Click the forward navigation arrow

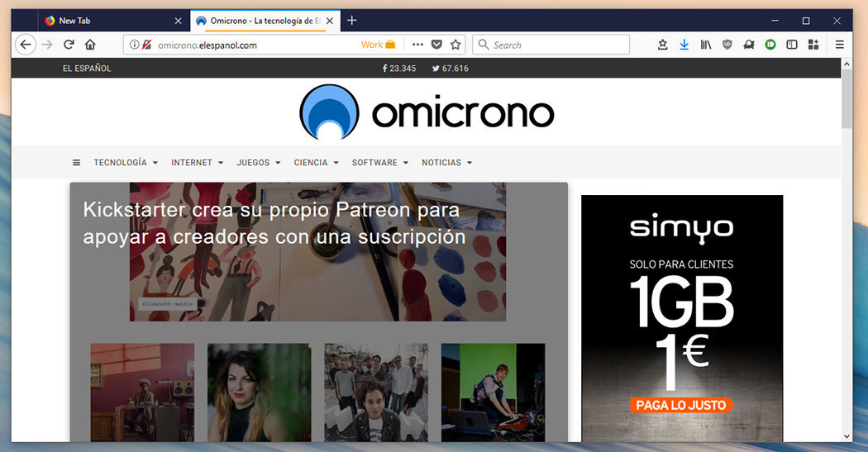[x=48, y=45]
